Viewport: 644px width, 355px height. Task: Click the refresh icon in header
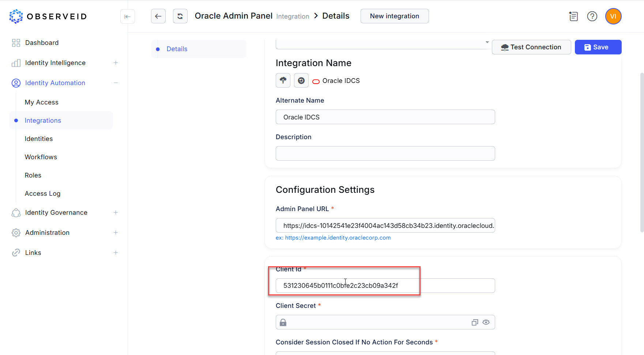(180, 16)
